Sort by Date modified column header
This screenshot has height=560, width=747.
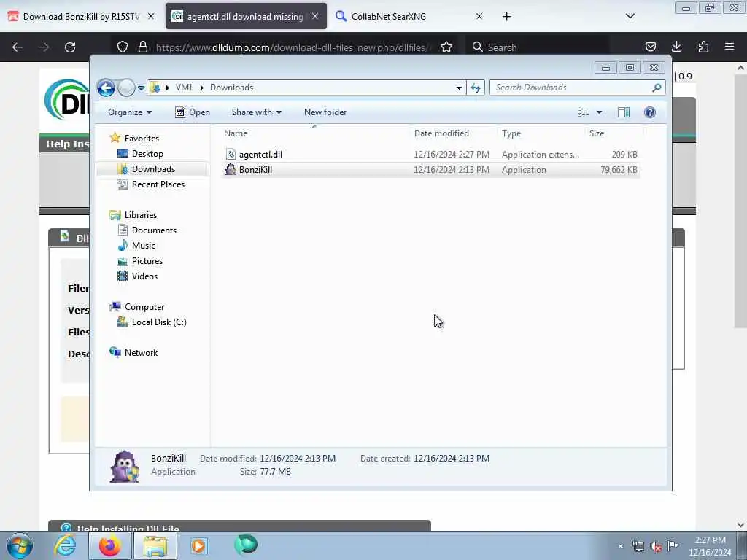point(441,133)
